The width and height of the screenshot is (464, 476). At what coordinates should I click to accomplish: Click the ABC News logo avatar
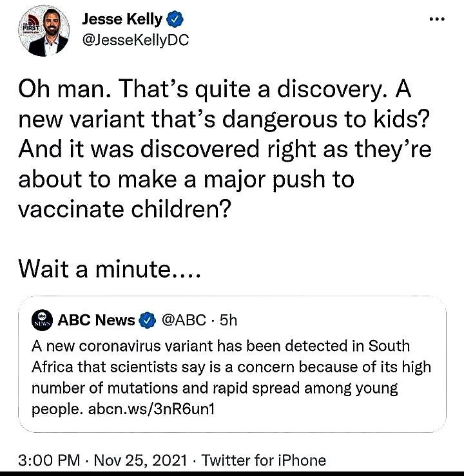[x=43, y=319]
